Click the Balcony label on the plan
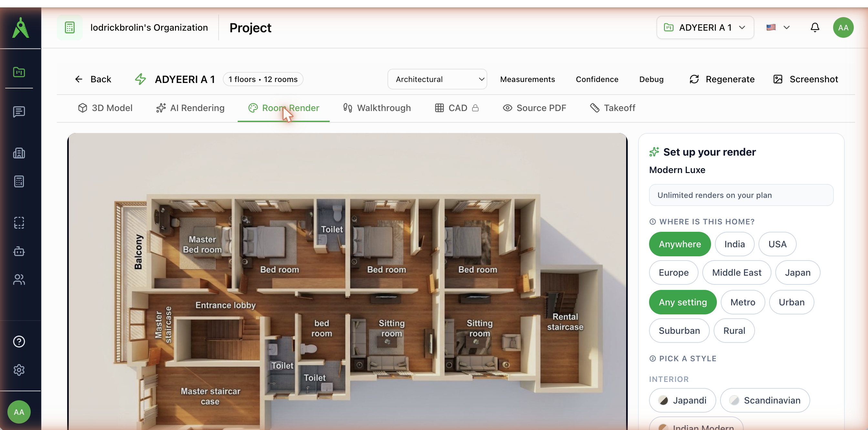This screenshot has height=430, width=868. (138, 252)
